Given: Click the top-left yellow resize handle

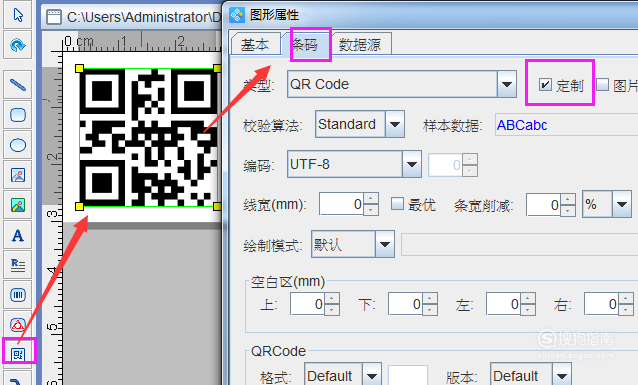Looking at the screenshot, I should pos(80,68).
